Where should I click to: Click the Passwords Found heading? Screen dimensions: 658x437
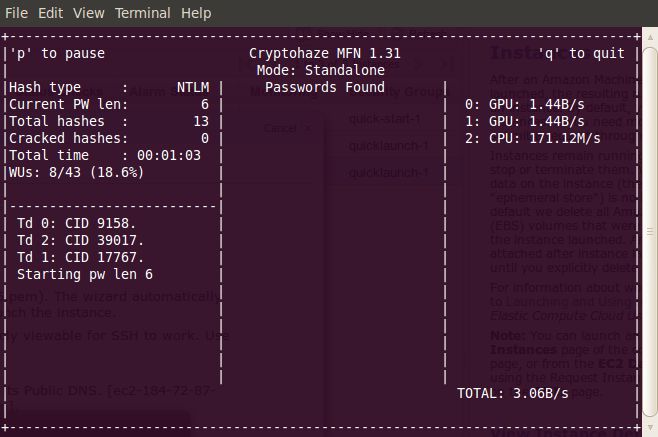[325, 87]
